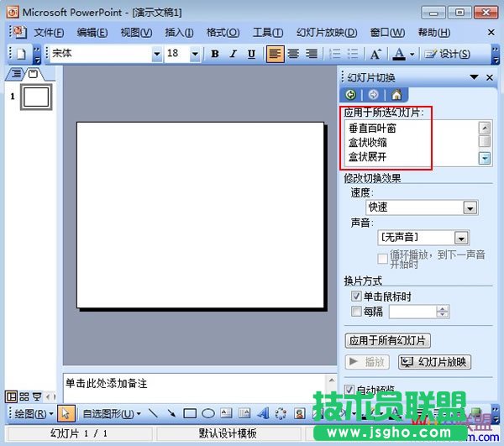Image resolution: width=504 pixels, height=446 pixels.
Task: Apply underline using the U icon
Action: click(x=251, y=54)
